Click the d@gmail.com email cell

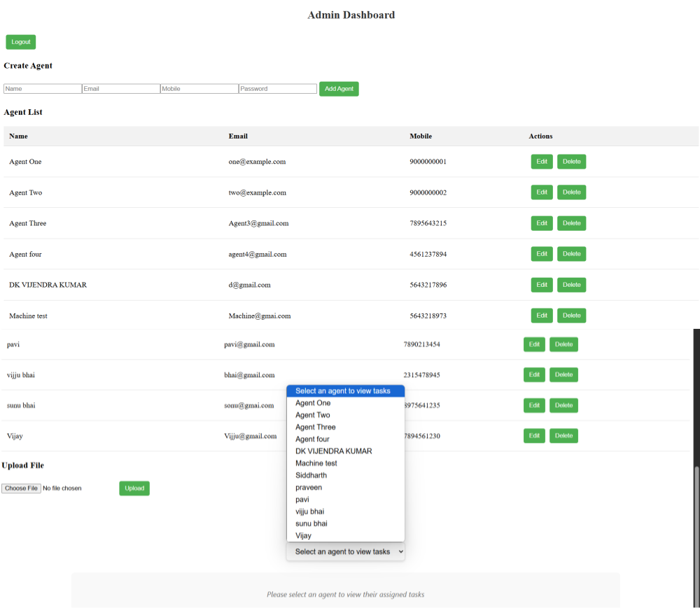point(250,285)
